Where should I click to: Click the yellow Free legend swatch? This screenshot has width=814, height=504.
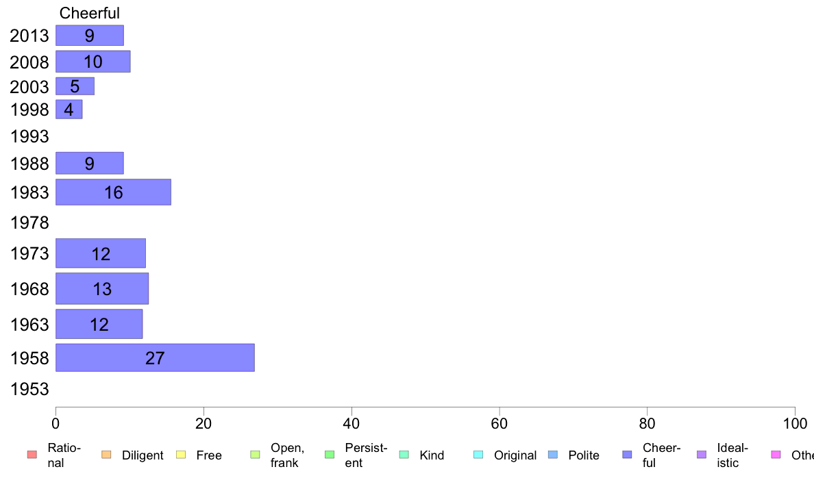coord(180,455)
